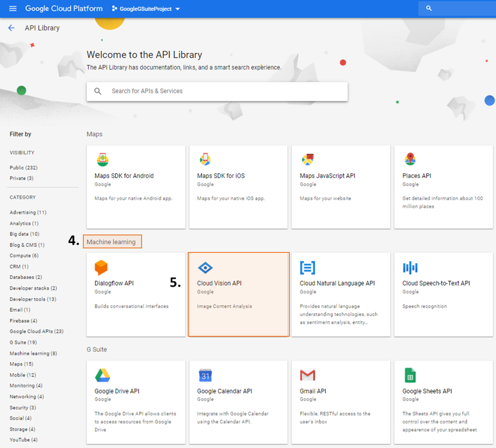Open the Maps JavaScript API title
Viewport: 496px width, 448px height.
tap(327, 176)
